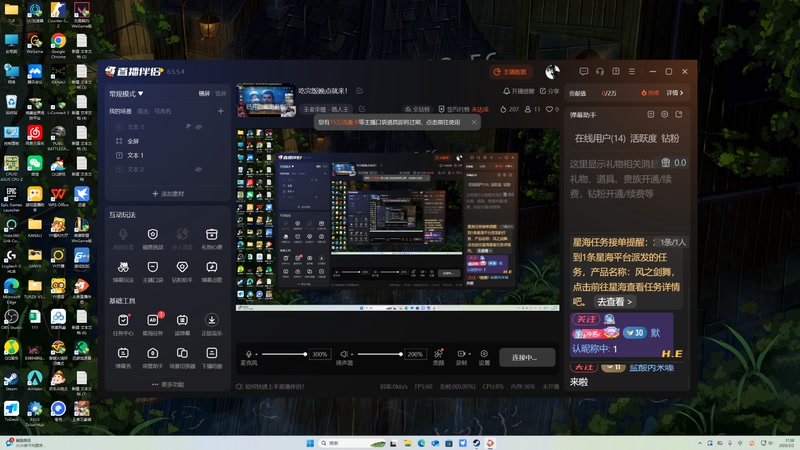Viewport: 800px width, 450px height.
Task: Open the 礼物心愿 gift box icon
Action: [x=211, y=234]
